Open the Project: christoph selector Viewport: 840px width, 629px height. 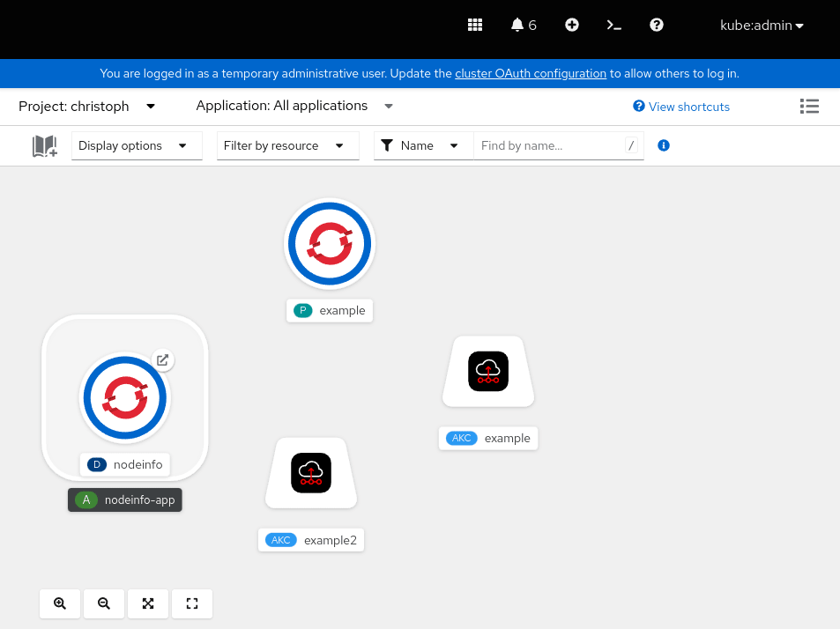pos(86,106)
